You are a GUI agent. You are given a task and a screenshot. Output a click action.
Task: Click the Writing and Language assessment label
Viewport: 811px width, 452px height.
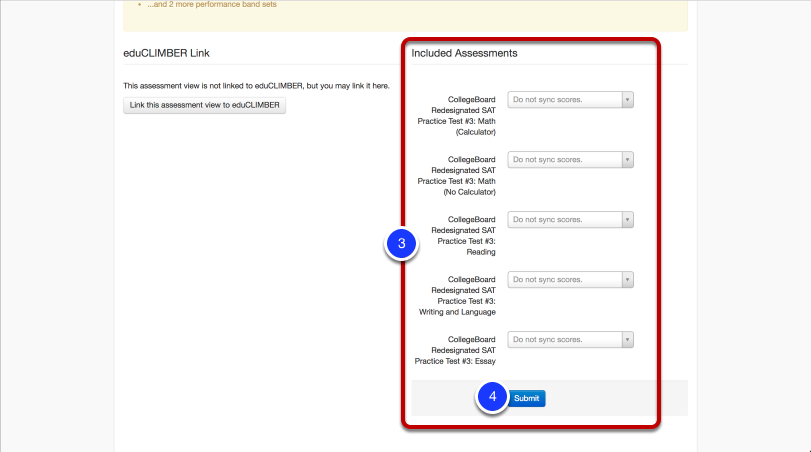tap(457, 296)
